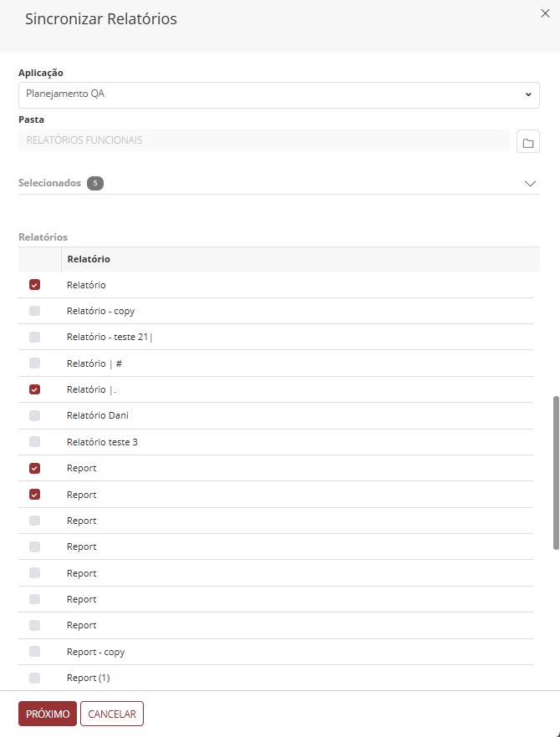The image size is (560, 737).
Task: Deselect the Relatório |. checkbox
Action: click(x=34, y=389)
